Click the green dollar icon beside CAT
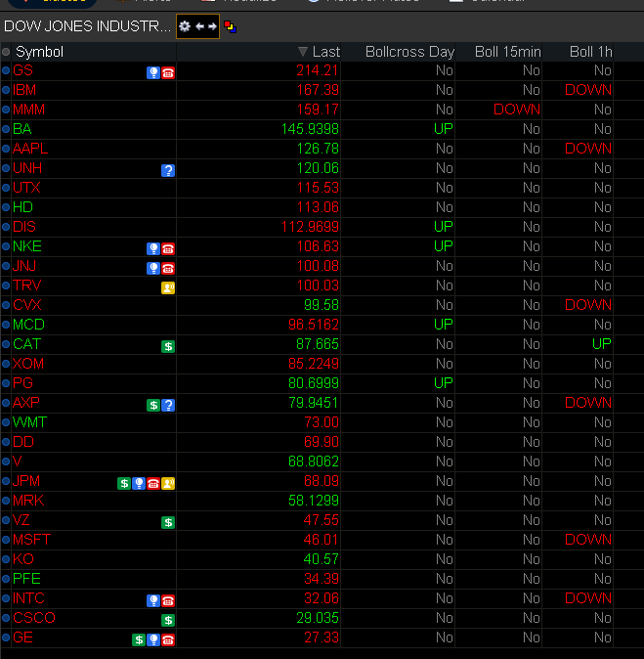 [168, 346]
